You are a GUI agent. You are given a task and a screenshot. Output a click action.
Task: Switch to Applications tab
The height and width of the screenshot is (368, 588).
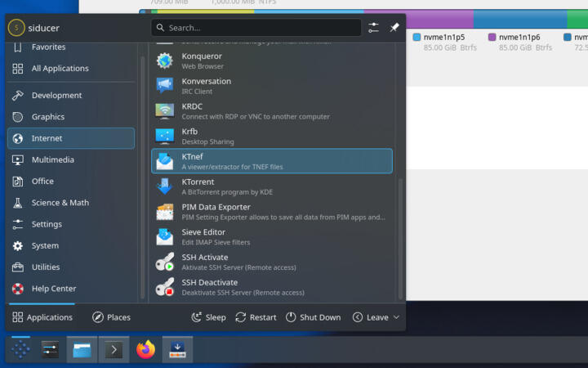point(42,317)
